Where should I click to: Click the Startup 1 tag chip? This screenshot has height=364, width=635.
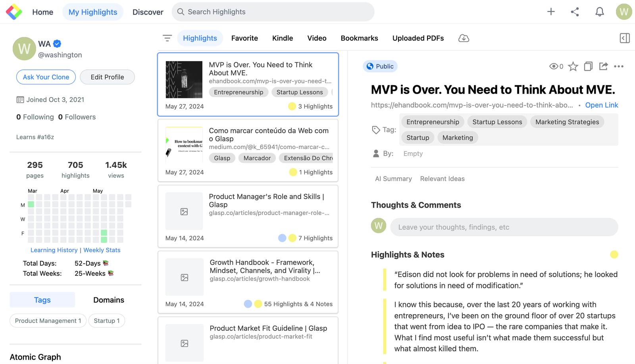[x=107, y=321]
